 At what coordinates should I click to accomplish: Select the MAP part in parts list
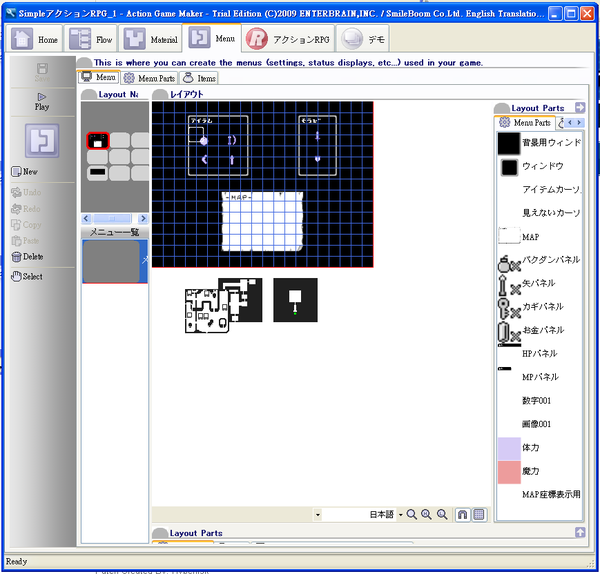pyautogui.click(x=540, y=236)
